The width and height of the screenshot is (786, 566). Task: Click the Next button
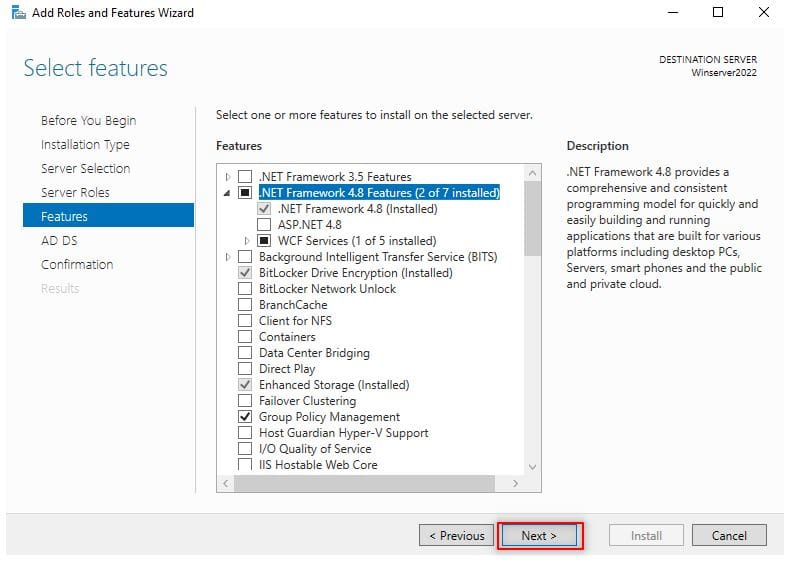coord(539,535)
